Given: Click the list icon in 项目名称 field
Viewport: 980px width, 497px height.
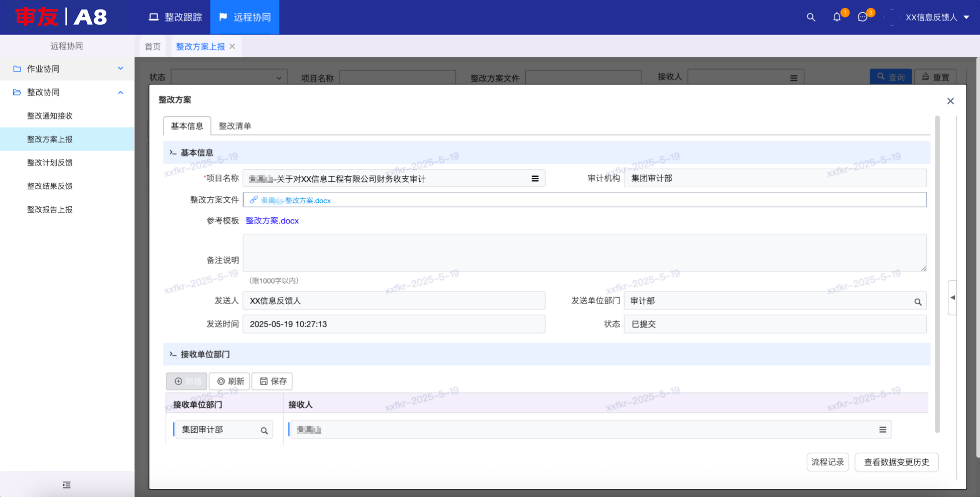Looking at the screenshot, I should (x=535, y=179).
